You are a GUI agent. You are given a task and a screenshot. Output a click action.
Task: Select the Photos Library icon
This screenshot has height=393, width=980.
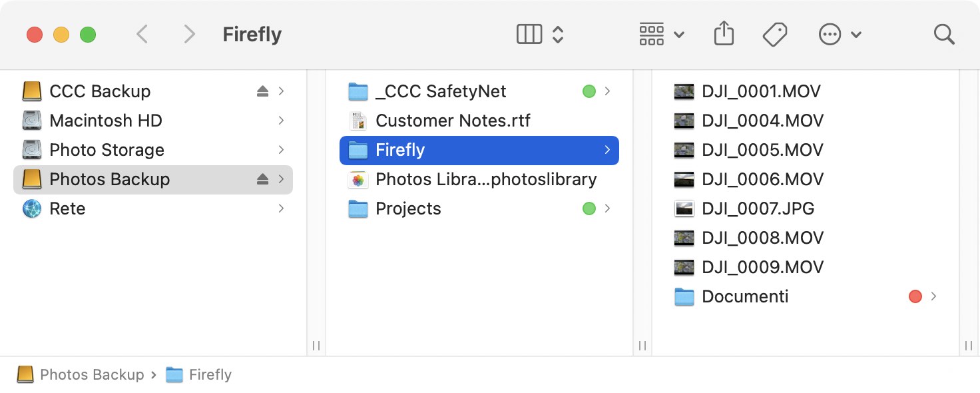(358, 179)
